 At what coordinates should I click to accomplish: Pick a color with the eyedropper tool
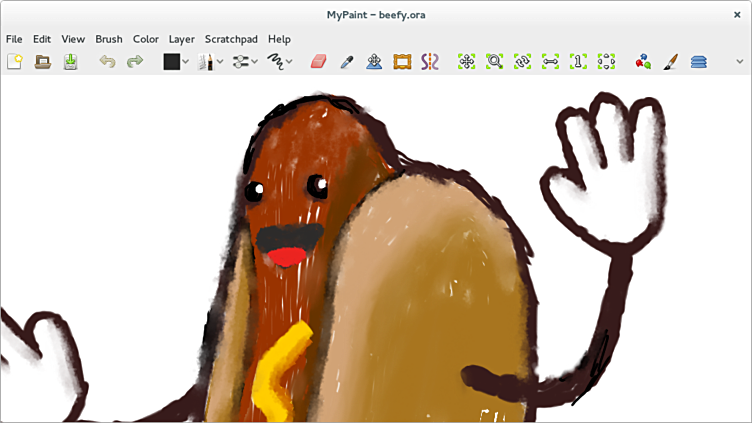pos(346,62)
